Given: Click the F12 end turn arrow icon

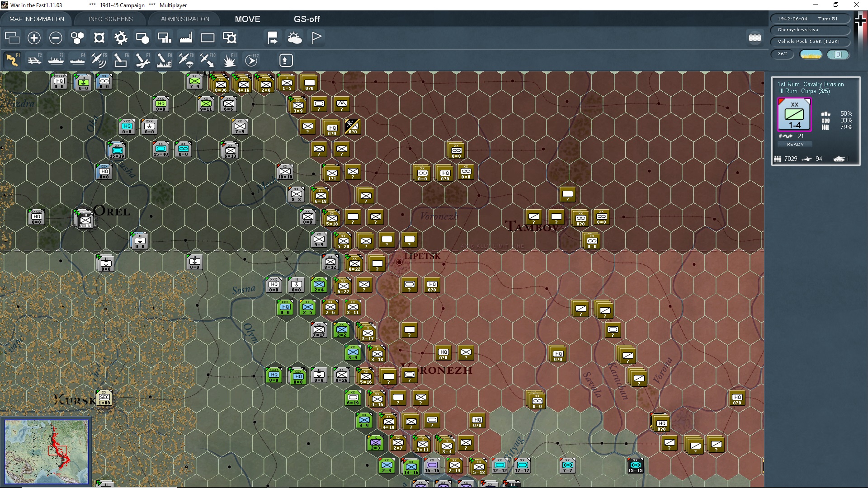Looking at the screenshot, I should (251, 60).
